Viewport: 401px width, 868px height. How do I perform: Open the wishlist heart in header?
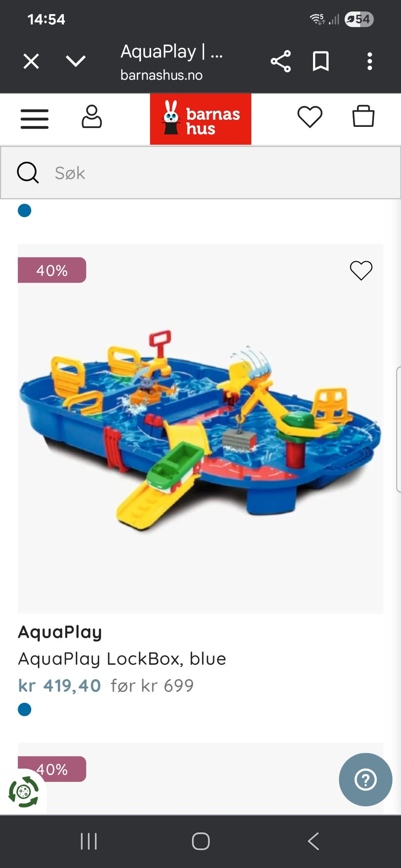point(310,117)
